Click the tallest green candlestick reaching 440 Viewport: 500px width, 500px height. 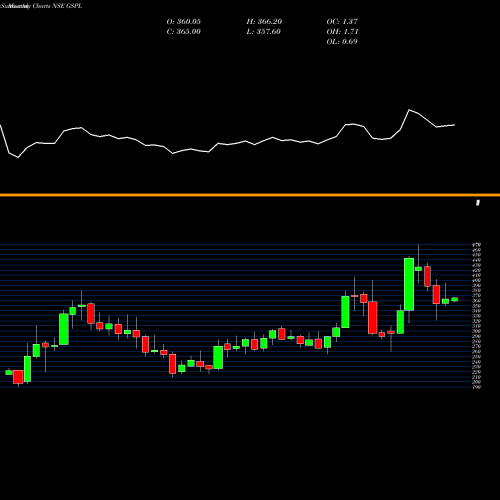coord(409,284)
